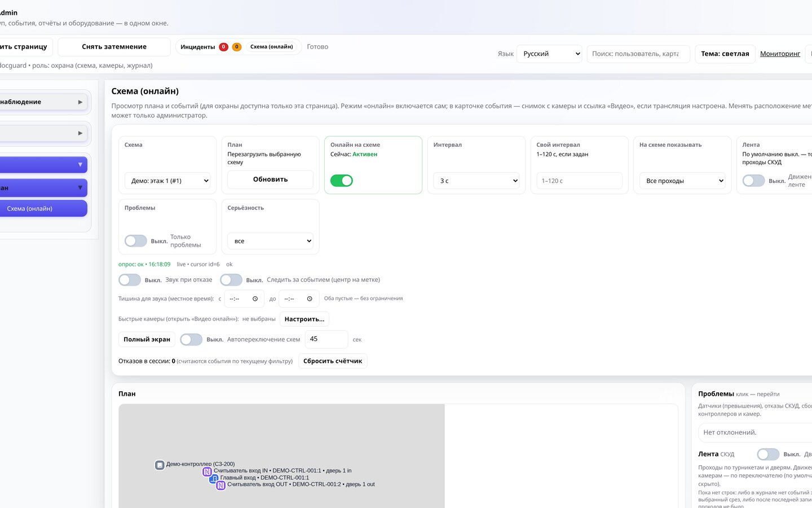This screenshot has width=812, height=508.
Task: Collapse the second purple sidebar section
Action: coord(42,188)
